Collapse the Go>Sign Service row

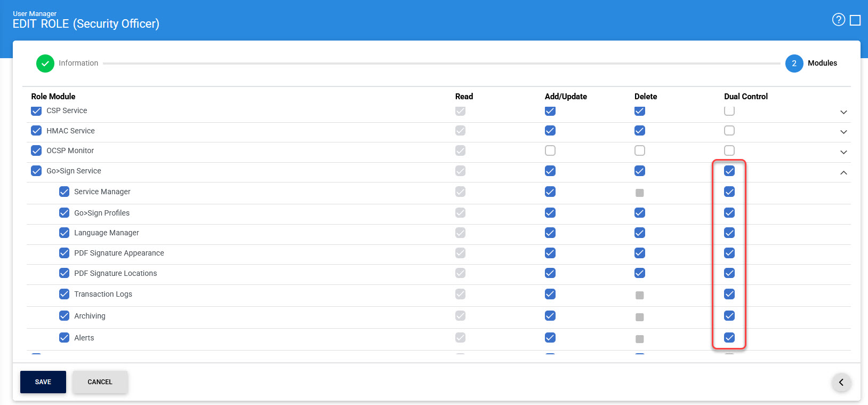(x=843, y=172)
